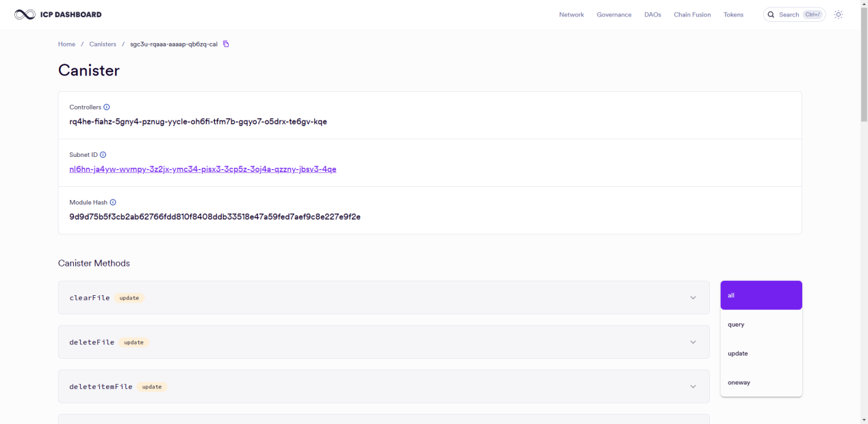Click the 'Module Hash' label
Viewport: 868px width, 424px height.
(88, 203)
